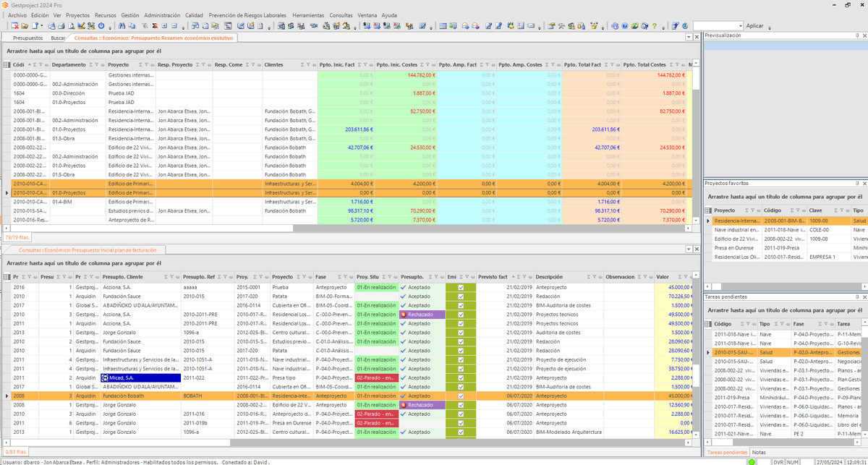
Task: Click the green status indicator in status bar
Action: [x=753, y=461]
